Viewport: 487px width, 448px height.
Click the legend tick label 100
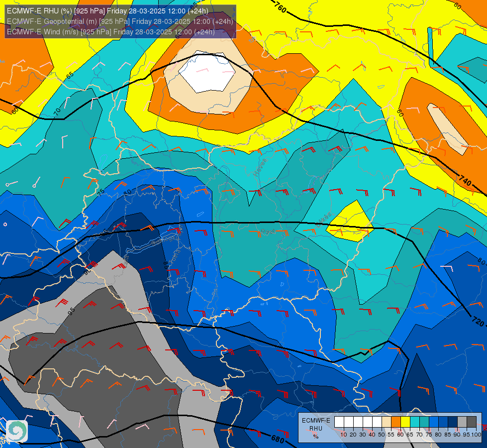(476, 435)
